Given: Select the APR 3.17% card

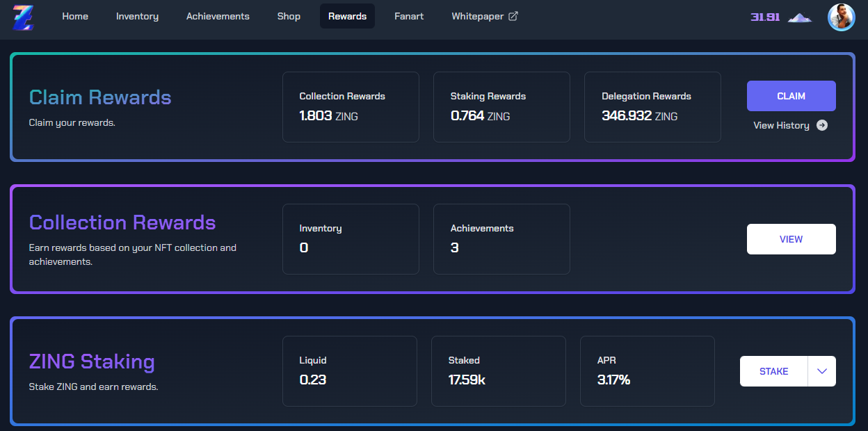Looking at the screenshot, I should [x=647, y=371].
